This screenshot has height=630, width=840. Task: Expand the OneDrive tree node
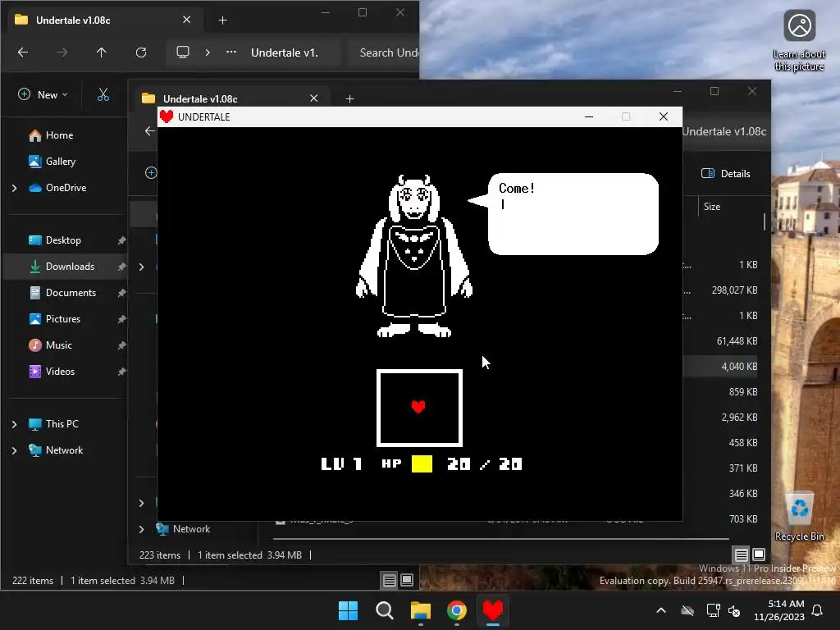click(x=15, y=188)
